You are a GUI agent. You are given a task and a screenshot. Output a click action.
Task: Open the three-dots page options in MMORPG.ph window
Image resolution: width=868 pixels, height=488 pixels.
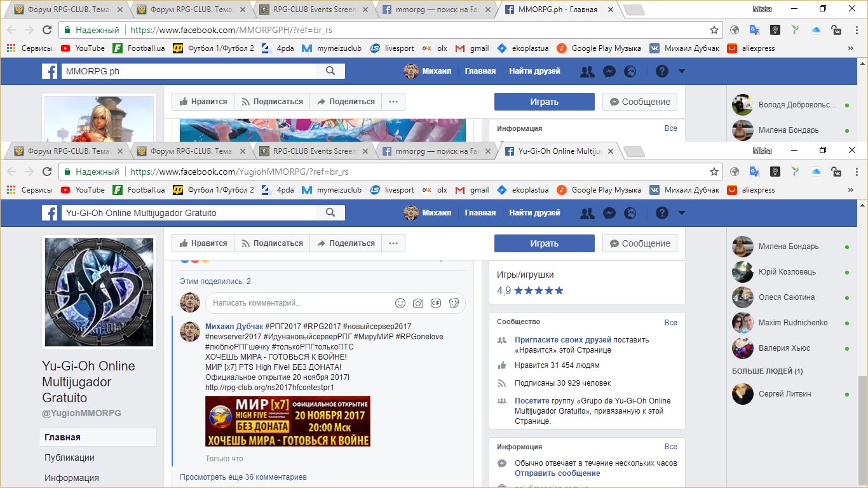[x=393, y=102]
